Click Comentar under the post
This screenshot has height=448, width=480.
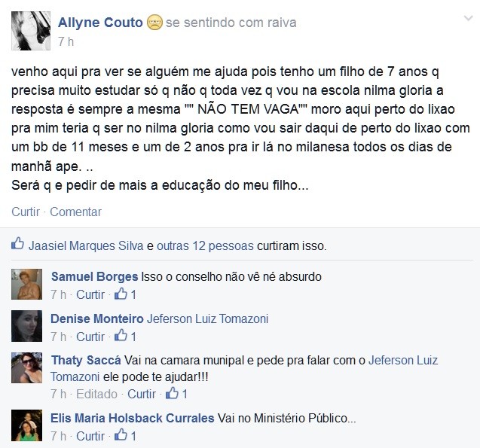tap(75, 212)
